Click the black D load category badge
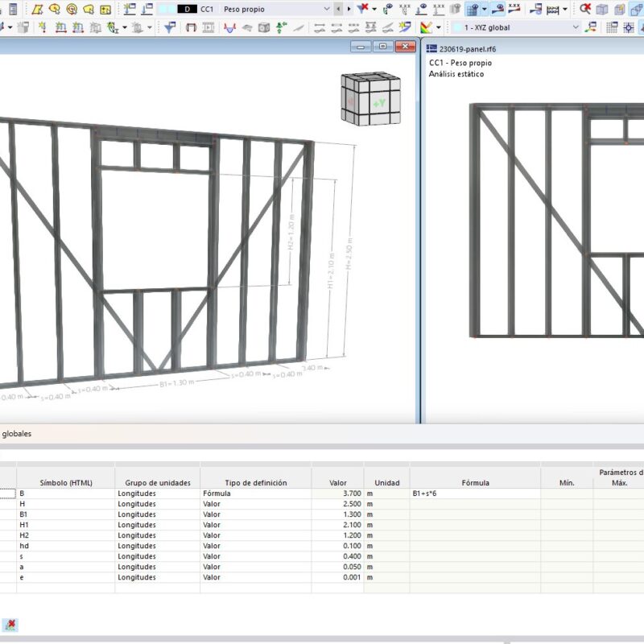The image size is (644, 644). tap(188, 9)
